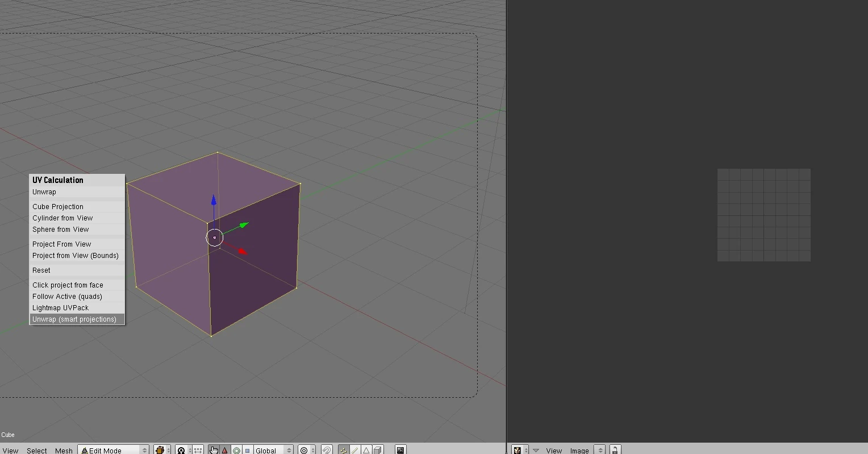Open the UV editor View menu
Image resolution: width=868 pixels, height=454 pixels.
click(554, 451)
